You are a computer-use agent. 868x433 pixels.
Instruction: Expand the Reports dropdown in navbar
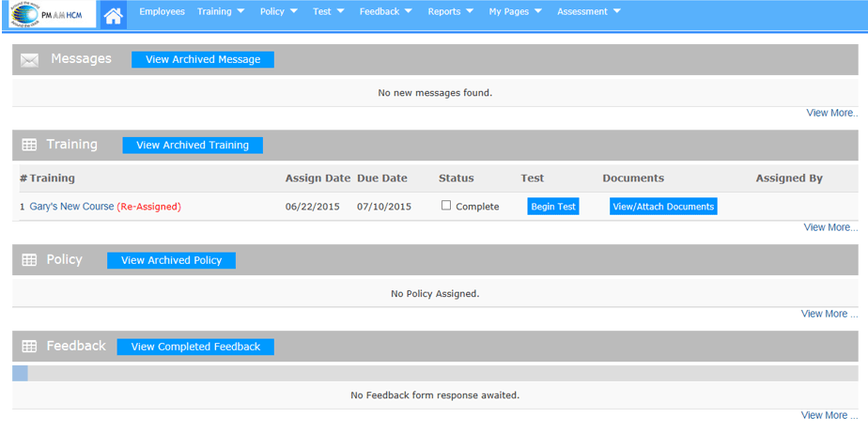(450, 12)
